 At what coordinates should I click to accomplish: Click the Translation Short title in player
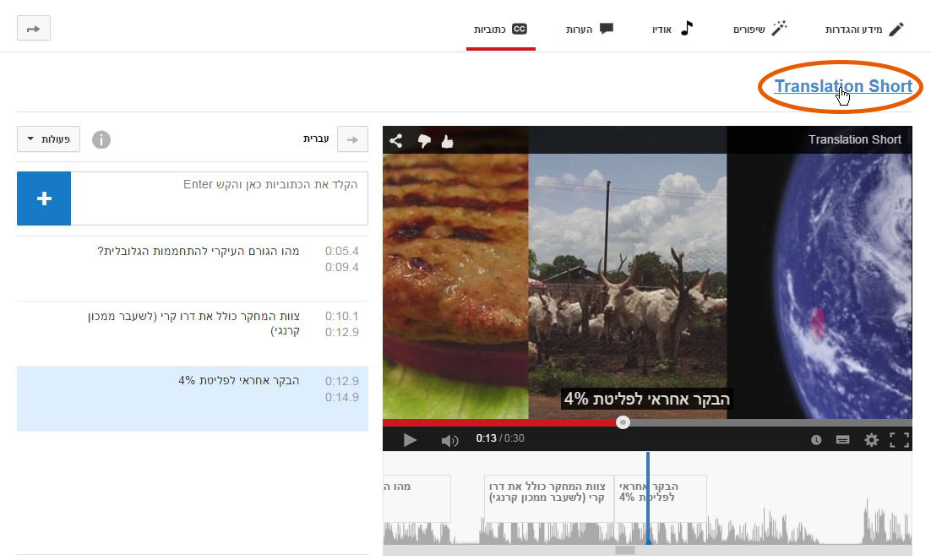(854, 139)
